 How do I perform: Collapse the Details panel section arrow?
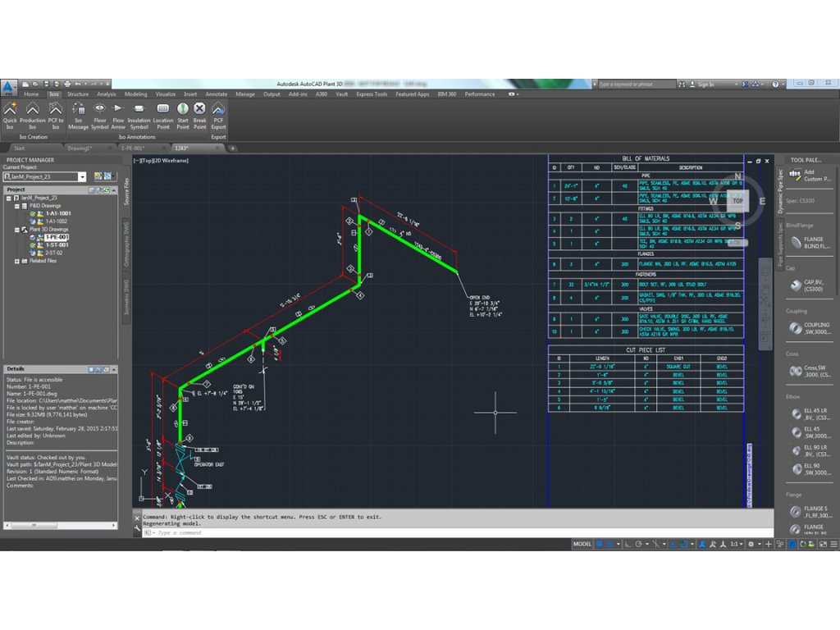pyautogui.click(x=114, y=370)
